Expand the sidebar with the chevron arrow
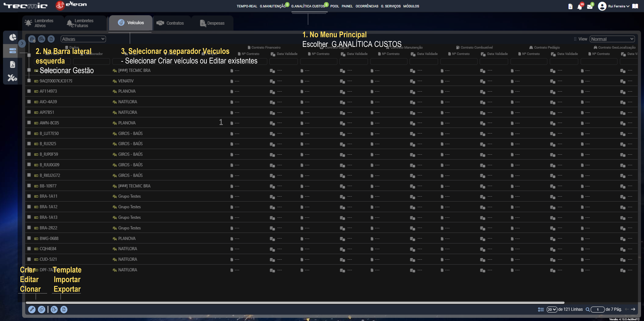 (x=22, y=43)
